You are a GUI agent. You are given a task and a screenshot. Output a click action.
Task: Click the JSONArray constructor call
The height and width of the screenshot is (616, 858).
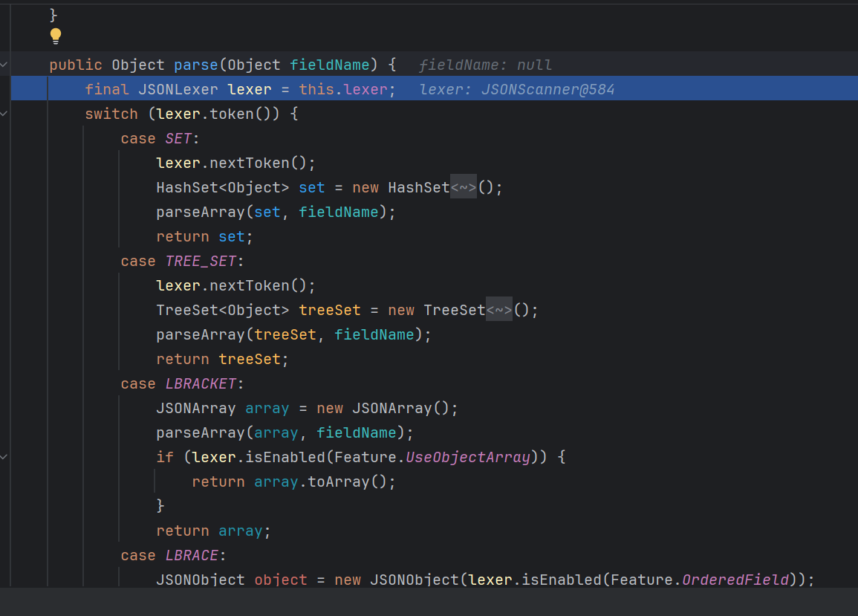(x=403, y=409)
